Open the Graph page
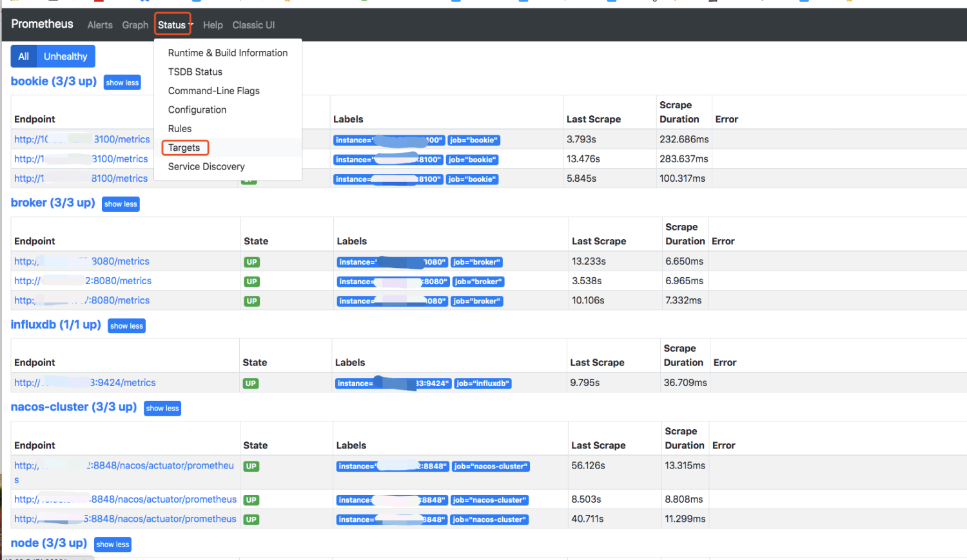The image size is (967, 560). (x=135, y=25)
